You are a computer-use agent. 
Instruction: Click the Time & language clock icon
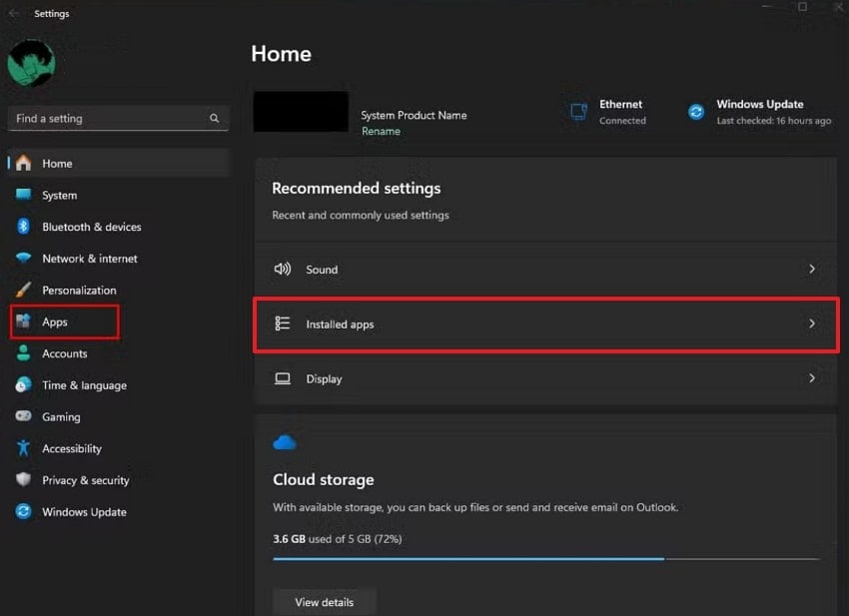click(x=23, y=384)
